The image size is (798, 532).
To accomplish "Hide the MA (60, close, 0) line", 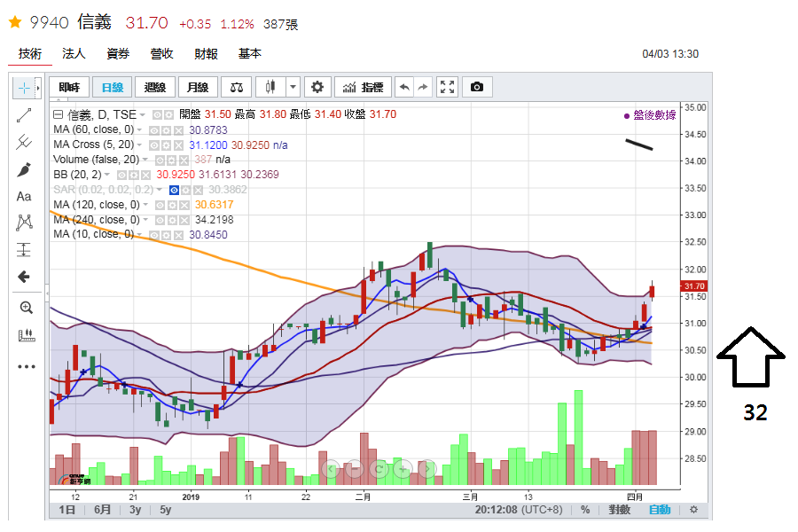I will point(154,131).
